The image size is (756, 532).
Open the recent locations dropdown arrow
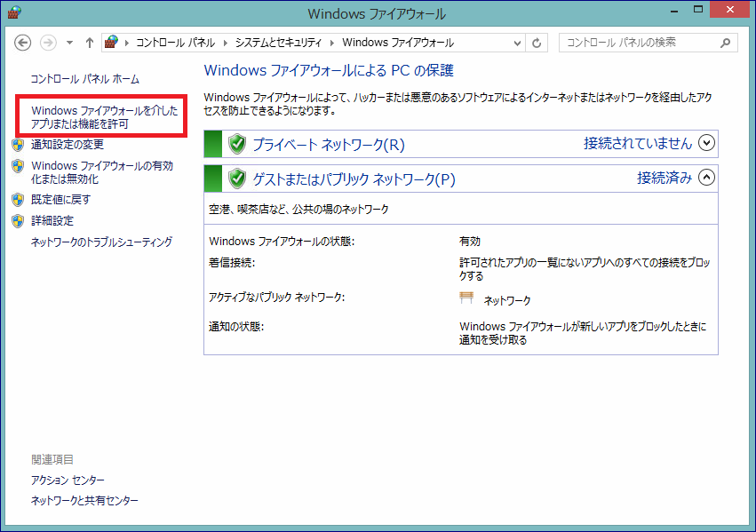point(70,43)
